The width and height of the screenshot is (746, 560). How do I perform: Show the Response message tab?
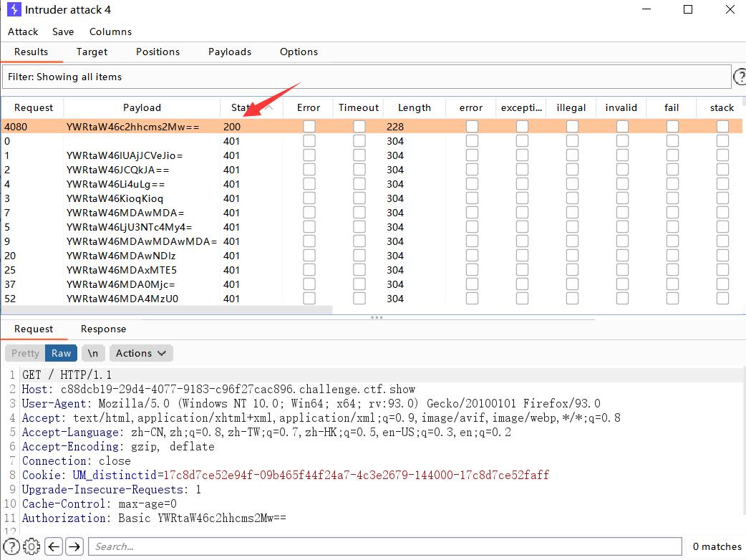(x=103, y=329)
